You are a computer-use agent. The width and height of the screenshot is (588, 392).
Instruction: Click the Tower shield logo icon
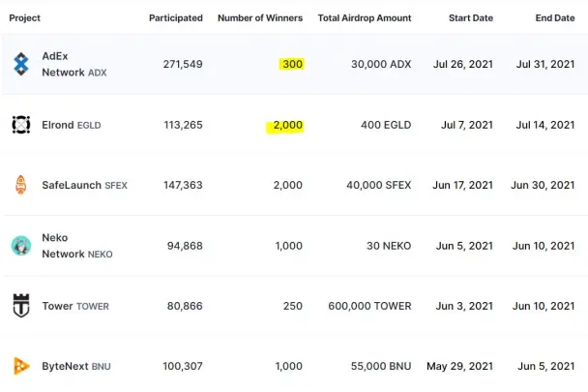21,306
